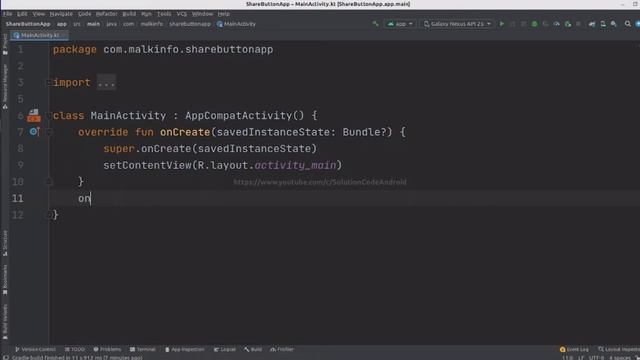Open the Project tool window sidebar
The image size is (640, 360).
coord(5,44)
